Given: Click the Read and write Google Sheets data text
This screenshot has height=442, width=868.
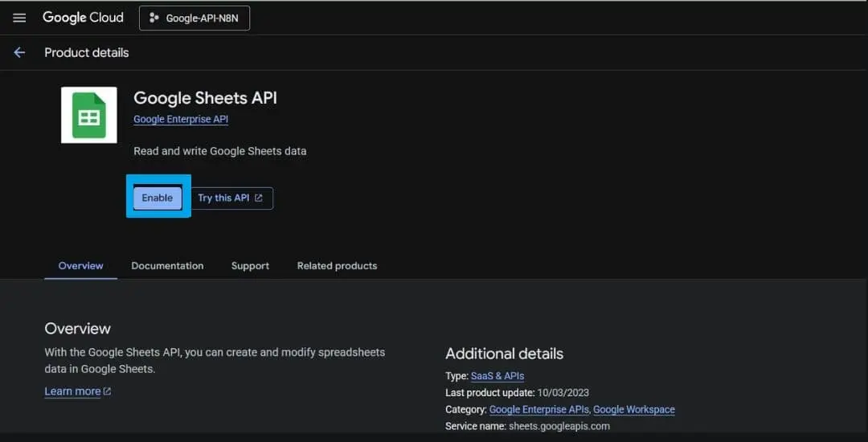Looking at the screenshot, I should point(219,151).
